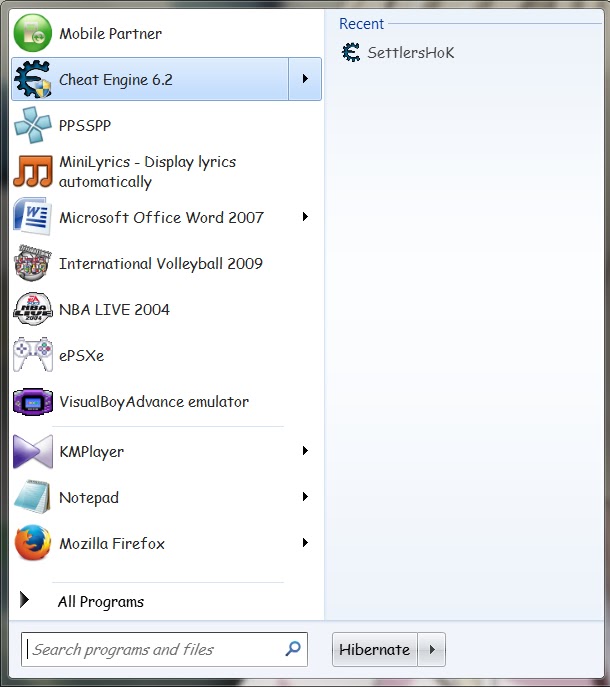
Task: Open VisualBoyAdvance emulator entry
Action: [166, 401]
